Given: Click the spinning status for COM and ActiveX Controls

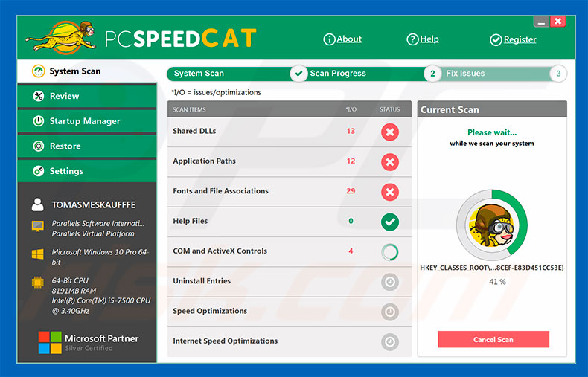Looking at the screenshot, I should tap(389, 252).
